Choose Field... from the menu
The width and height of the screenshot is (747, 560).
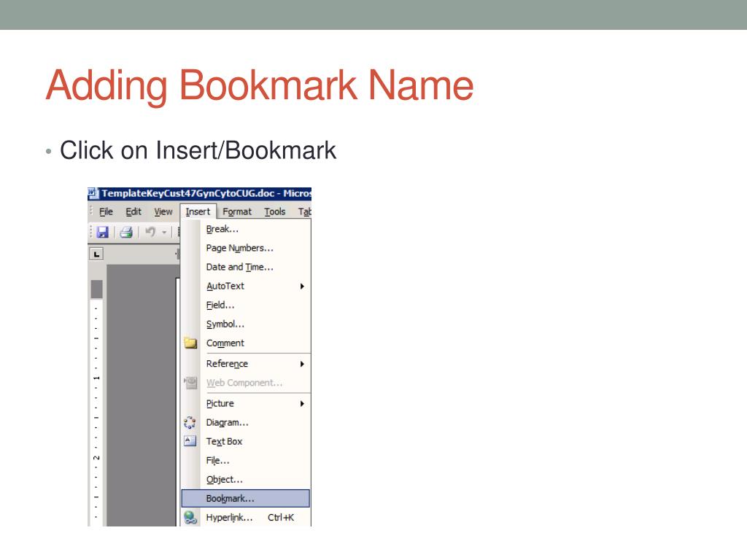246,306
